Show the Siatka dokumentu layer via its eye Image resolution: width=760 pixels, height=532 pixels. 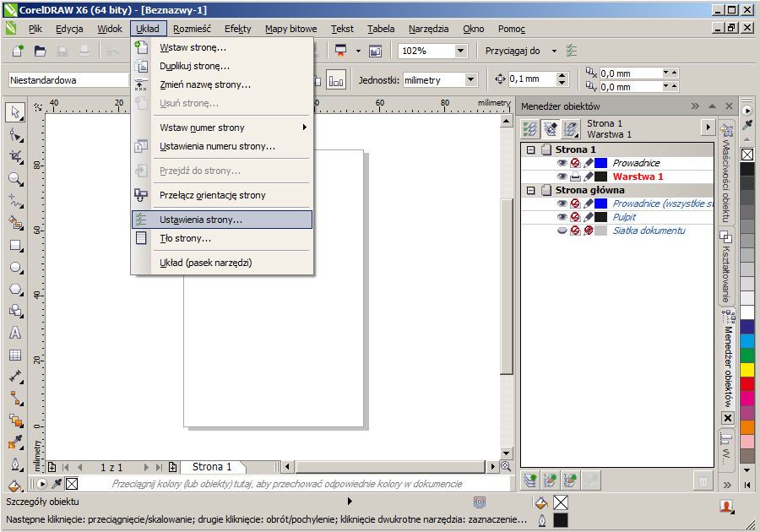click(562, 231)
